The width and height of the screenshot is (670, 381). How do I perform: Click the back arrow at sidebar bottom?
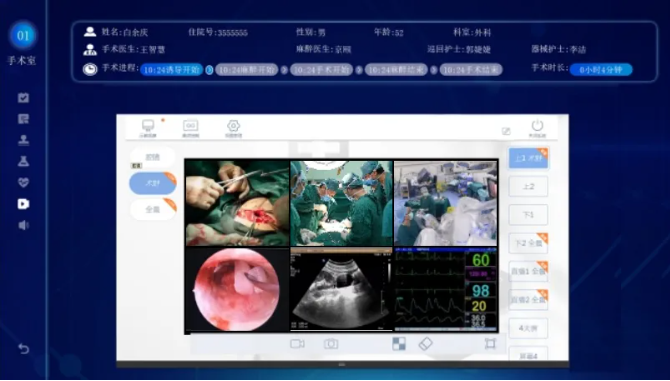point(24,349)
